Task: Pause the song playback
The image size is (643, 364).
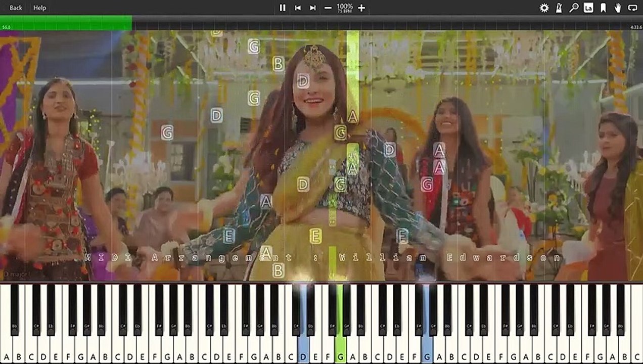Action: coord(283,8)
